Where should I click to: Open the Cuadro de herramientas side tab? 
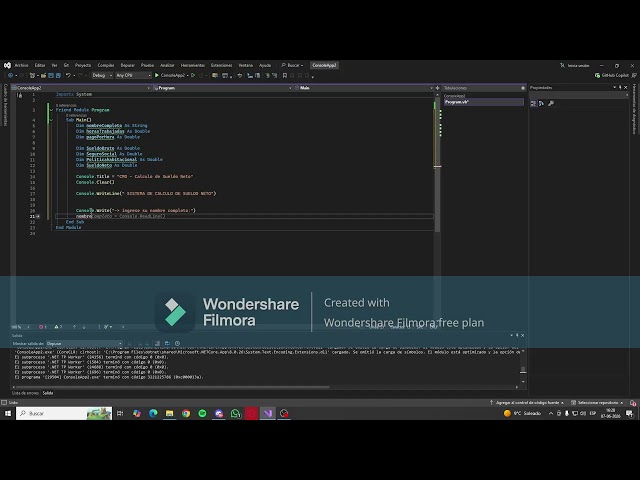click(5, 105)
